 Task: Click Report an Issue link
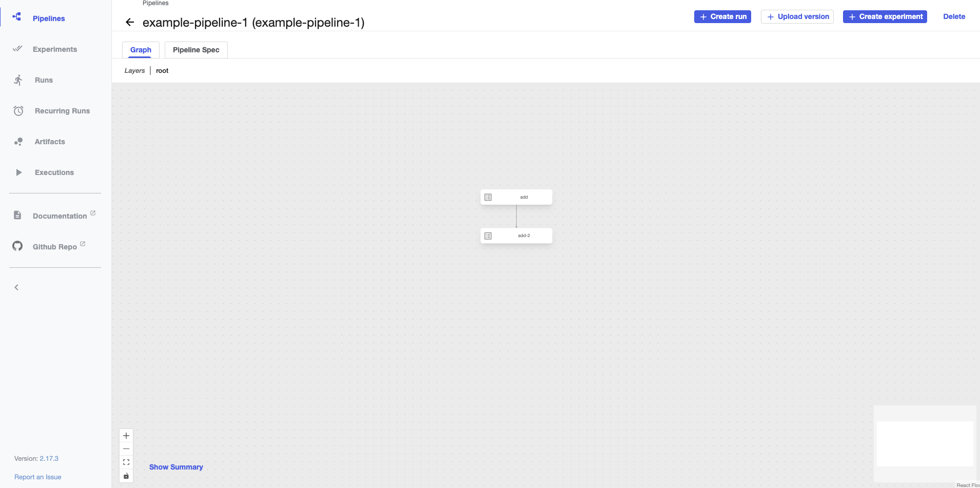38,477
